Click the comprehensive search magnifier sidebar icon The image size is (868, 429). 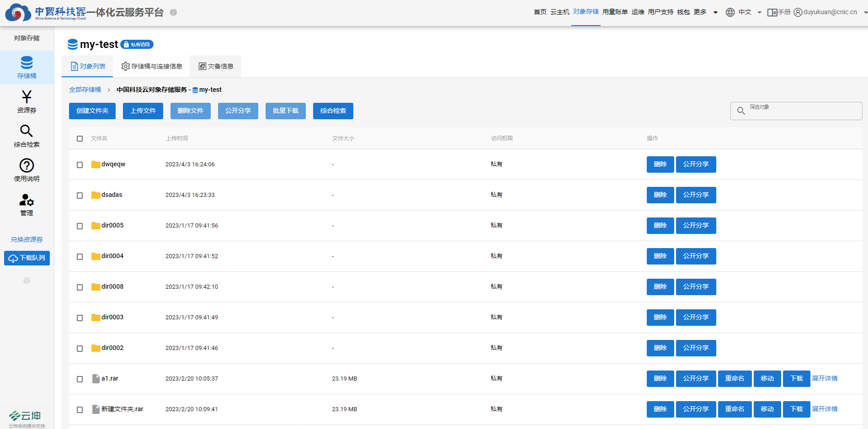(27, 131)
